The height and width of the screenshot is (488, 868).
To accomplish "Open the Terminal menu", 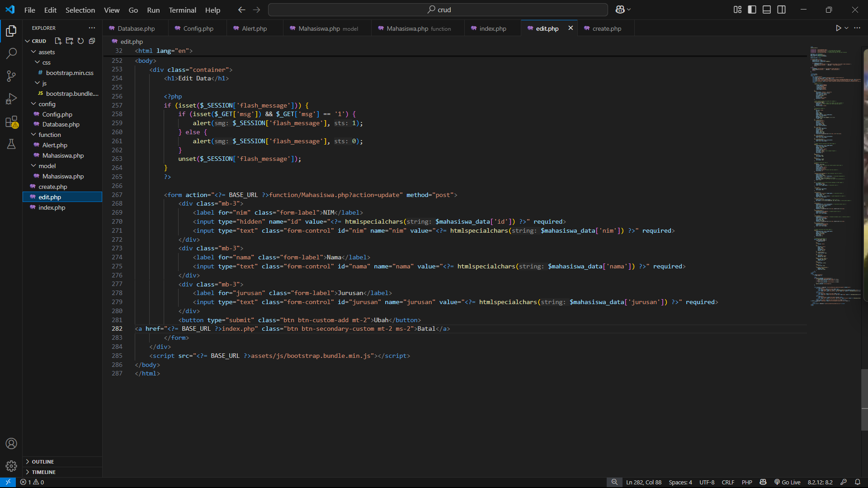I will [182, 10].
